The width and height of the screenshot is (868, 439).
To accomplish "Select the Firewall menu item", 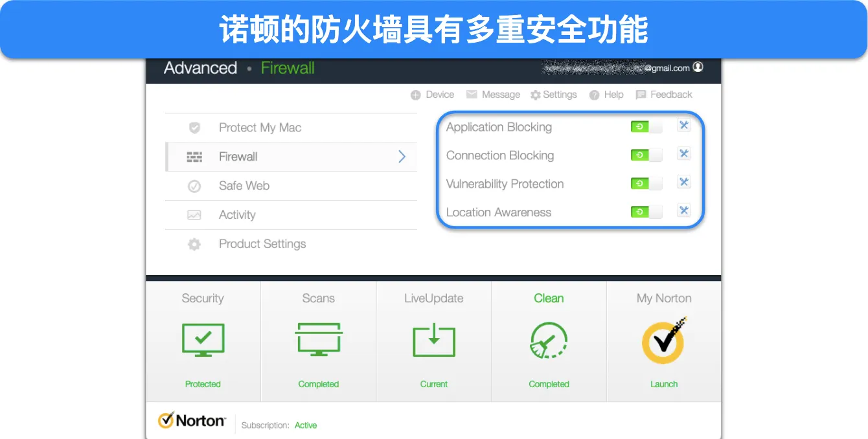I will click(291, 157).
